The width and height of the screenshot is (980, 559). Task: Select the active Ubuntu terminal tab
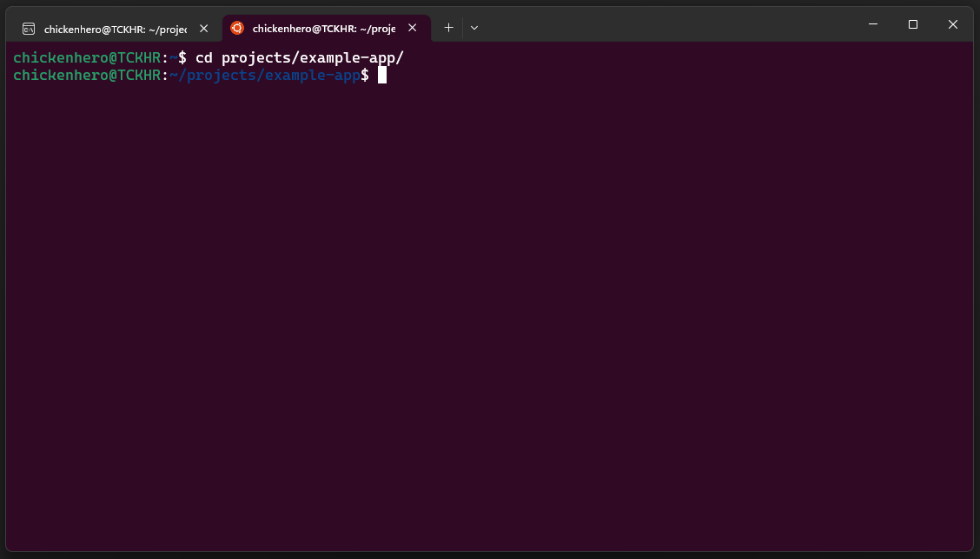coord(321,27)
